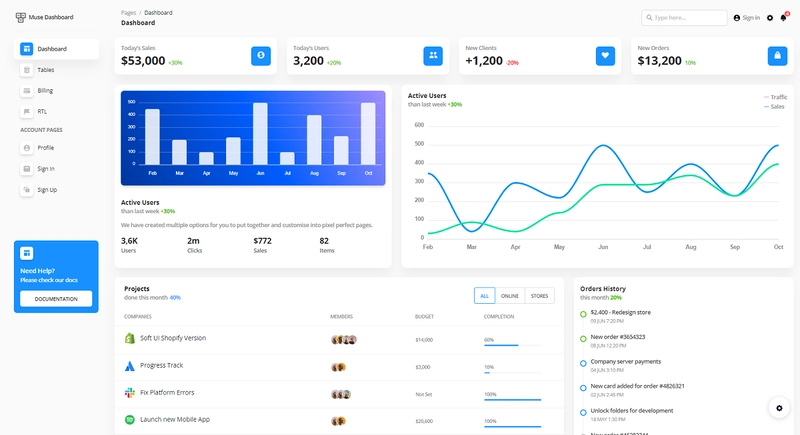
Task: Click the New Orders bag icon
Action: [778, 56]
